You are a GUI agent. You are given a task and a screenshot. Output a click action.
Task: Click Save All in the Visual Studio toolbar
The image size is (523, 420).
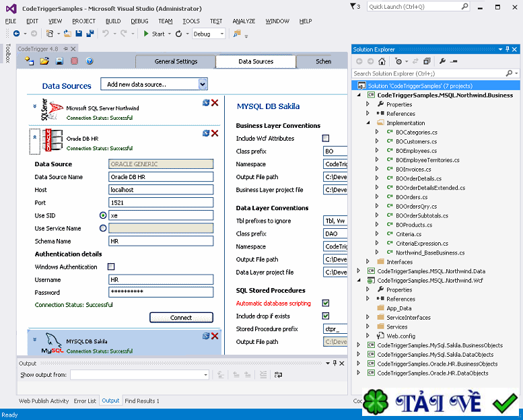point(90,34)
